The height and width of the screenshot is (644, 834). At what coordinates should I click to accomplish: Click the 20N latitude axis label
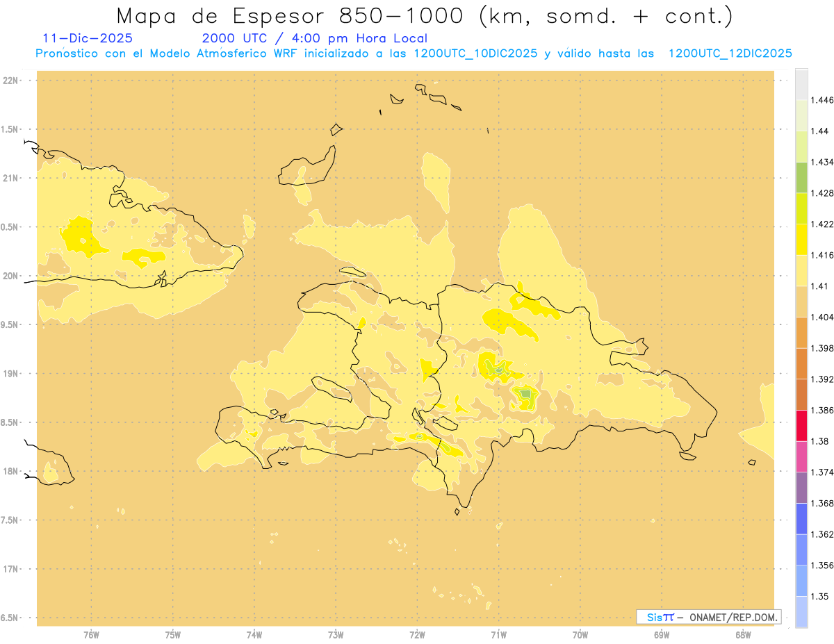10,276
